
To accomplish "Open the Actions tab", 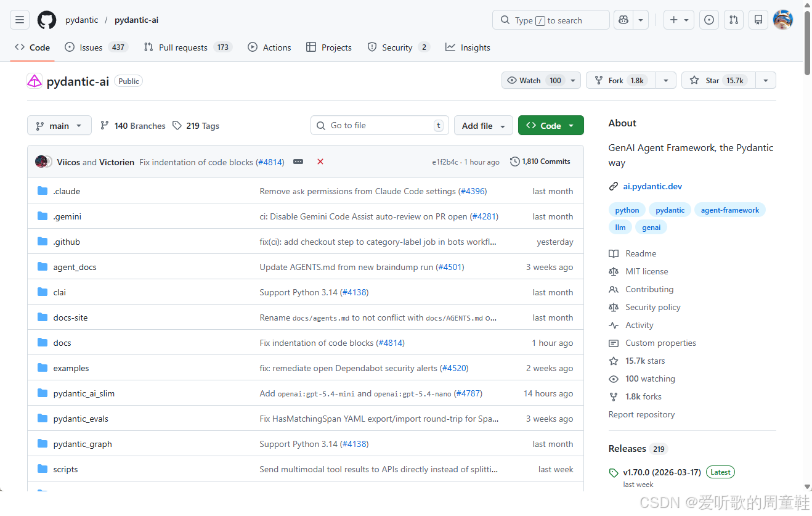I will pyautogui.click(x=269, y=47).
